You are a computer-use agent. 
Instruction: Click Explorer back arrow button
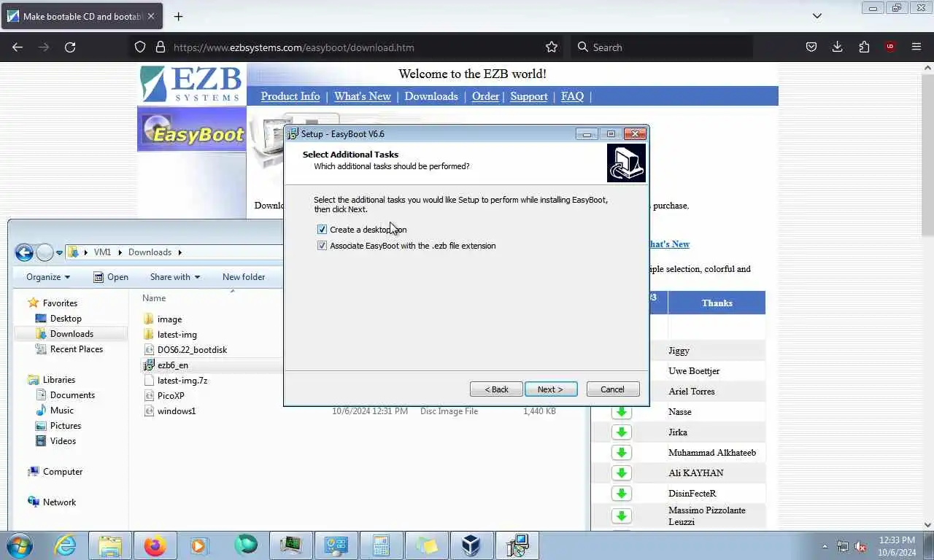click(x=24, y=252)
